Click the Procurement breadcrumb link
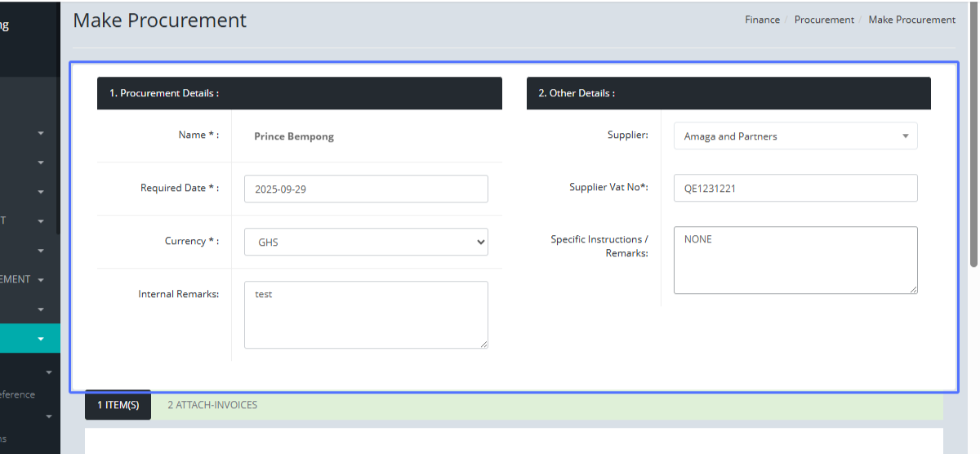The height and width of the screenshot is (454, 980). (824, 20)
